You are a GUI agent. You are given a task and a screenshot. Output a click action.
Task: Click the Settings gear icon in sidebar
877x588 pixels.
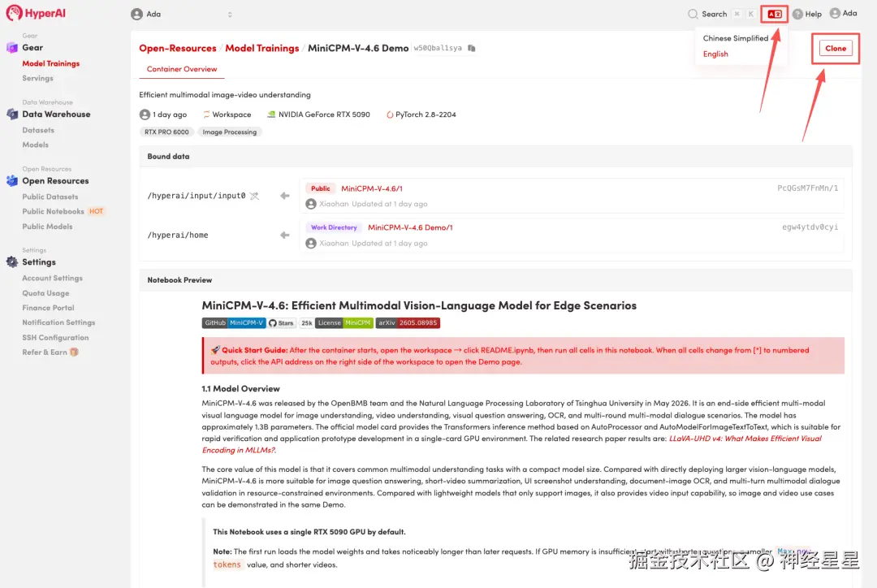click(12, 262)
